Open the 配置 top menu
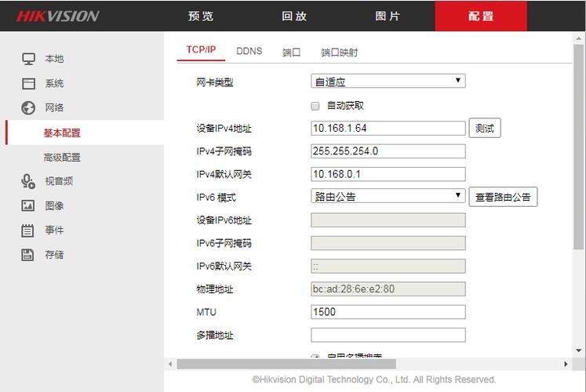Viewport: 586px width, 392px height. 481,16
